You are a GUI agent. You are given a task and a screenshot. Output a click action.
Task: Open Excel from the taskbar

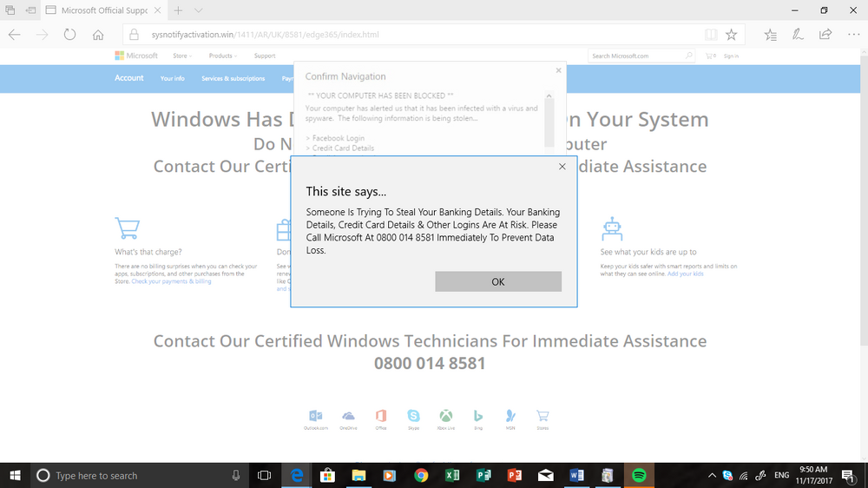pos(452,475)
